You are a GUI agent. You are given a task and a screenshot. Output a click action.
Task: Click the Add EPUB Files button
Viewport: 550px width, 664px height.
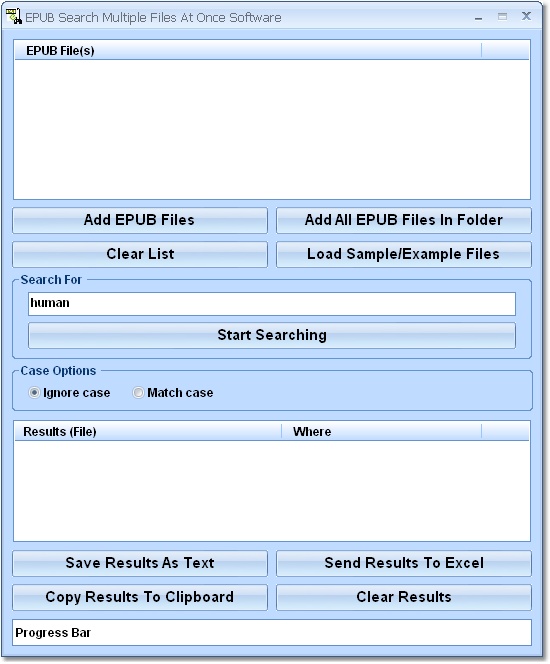140,220
